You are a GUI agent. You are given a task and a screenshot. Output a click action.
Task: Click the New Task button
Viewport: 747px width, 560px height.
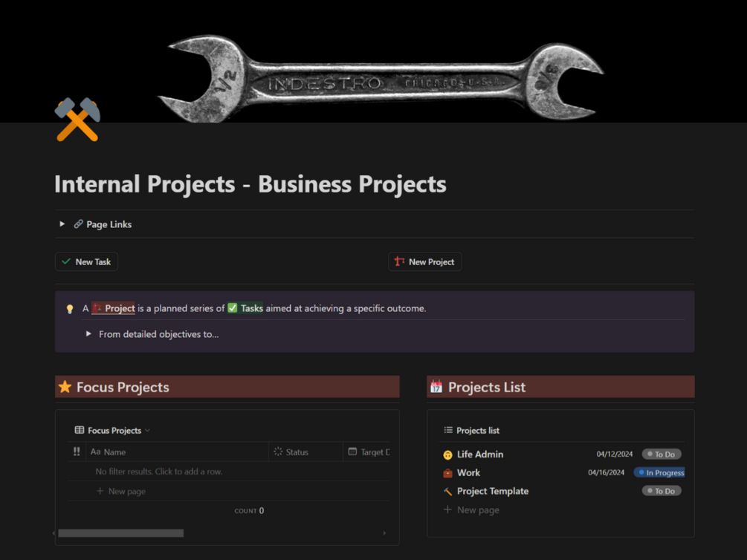[x=85, y=261]
